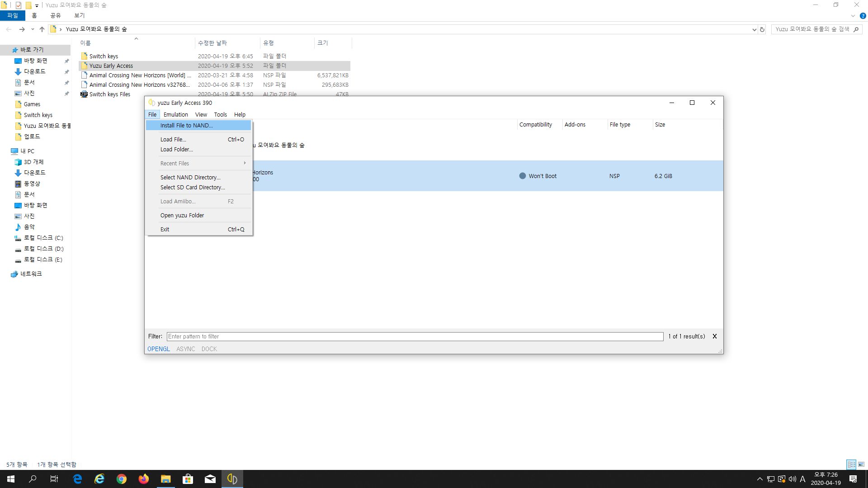Toggle ASYNC mode in status bar

pyautogui.click(x=185, y=349)
